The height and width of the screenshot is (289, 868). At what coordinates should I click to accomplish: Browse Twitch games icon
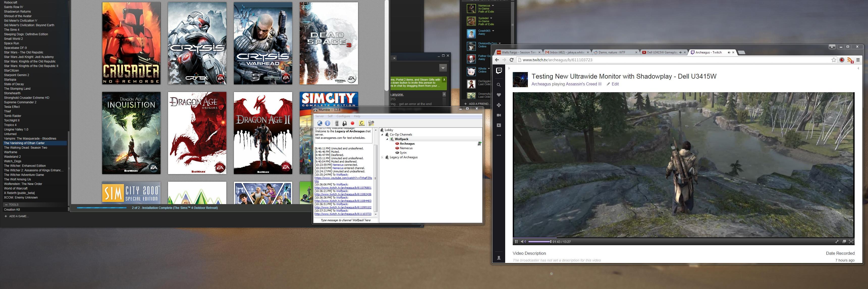point(499,105)
